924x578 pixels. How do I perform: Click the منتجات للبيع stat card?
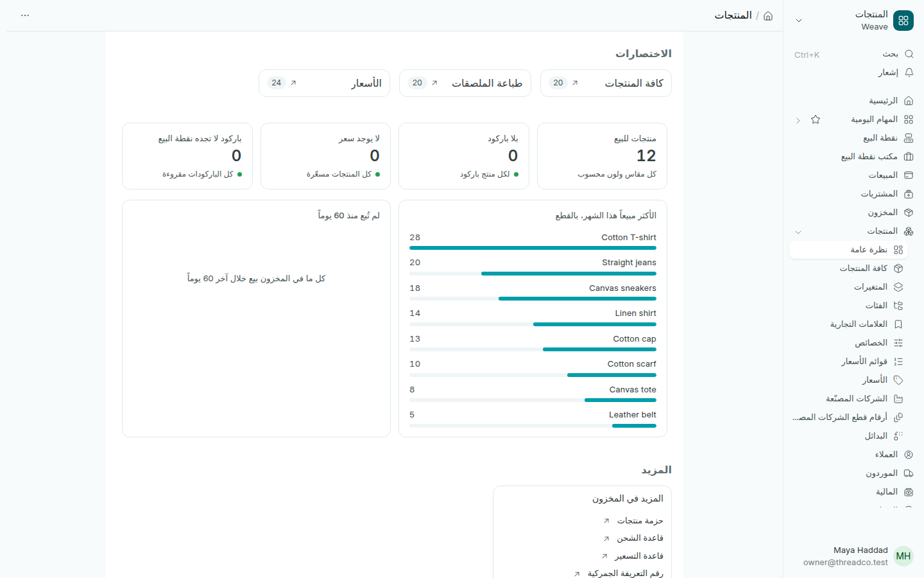coord(602,156)
